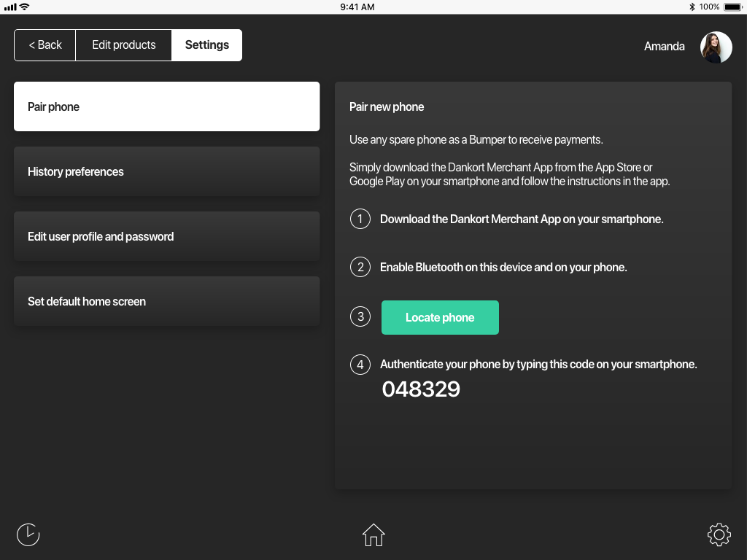
Task: Tap the Use any spare phone sentence
Action: [476, 139]
